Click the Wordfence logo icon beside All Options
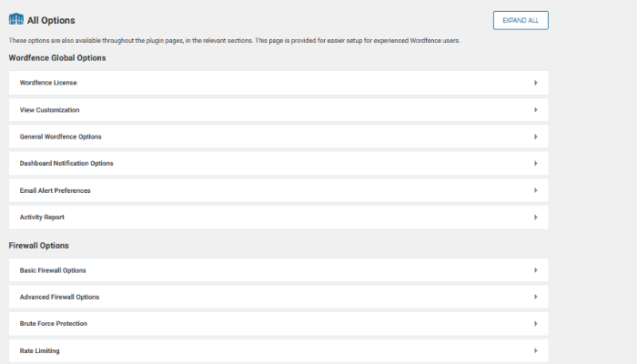 (16, 19)
